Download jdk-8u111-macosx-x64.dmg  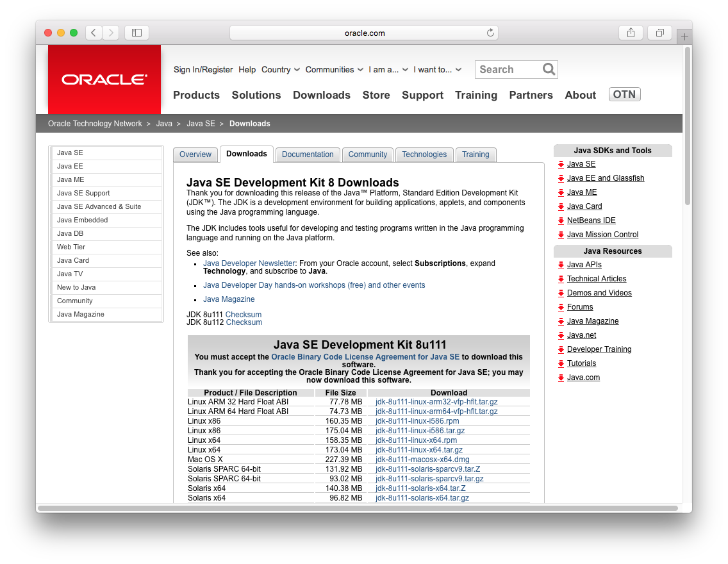pos(422,460)
